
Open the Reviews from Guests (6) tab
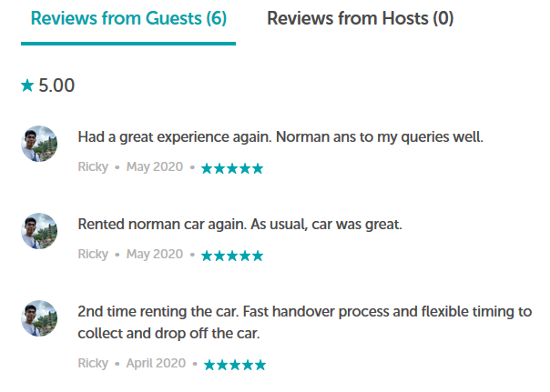pyautogui.click(x=128, y=18)
